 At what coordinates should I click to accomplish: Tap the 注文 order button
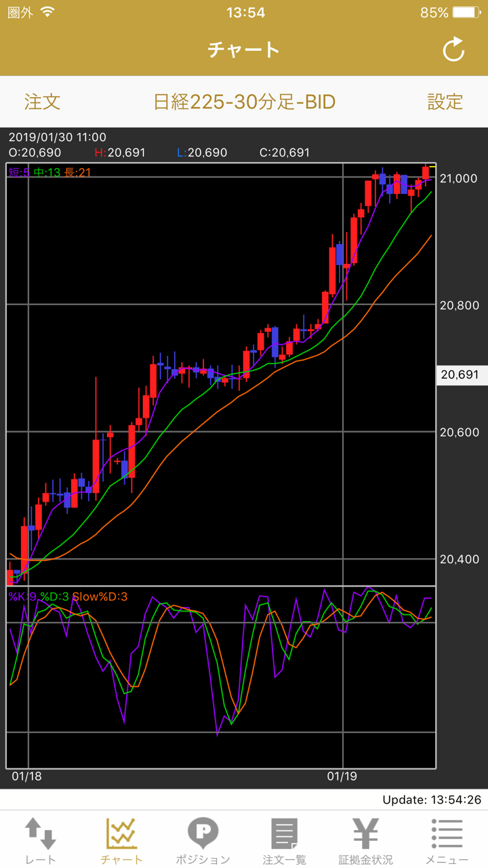click(43, 102)
